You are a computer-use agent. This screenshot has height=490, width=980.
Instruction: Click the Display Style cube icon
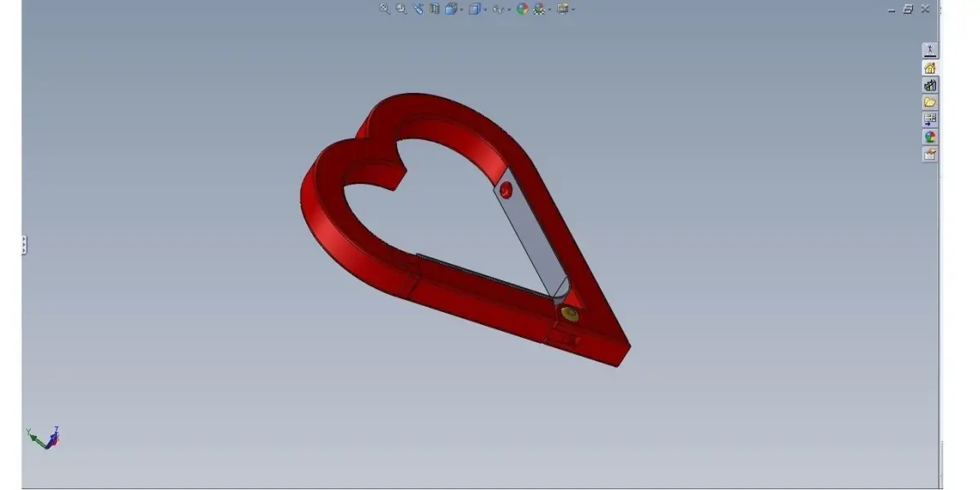[474, 9]
